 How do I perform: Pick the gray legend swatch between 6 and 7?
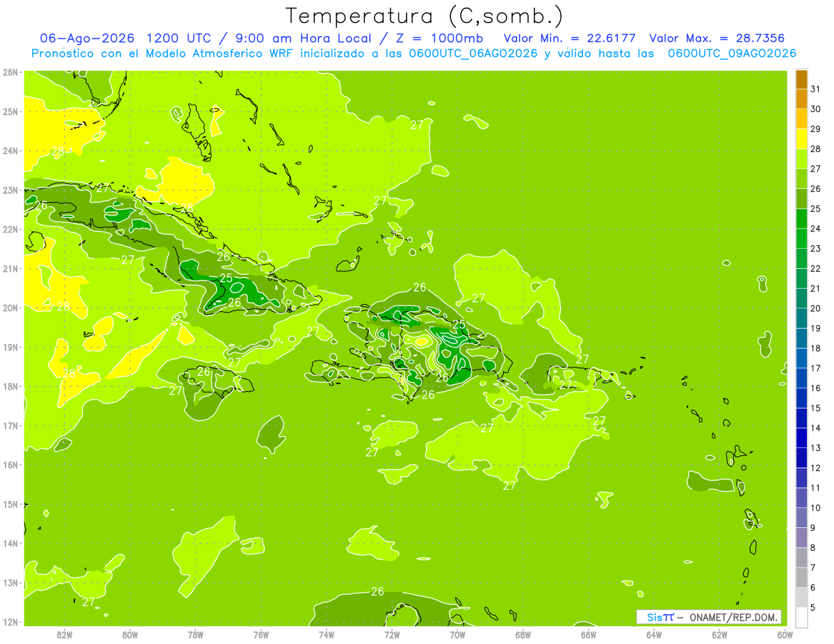tap(801, 577)
